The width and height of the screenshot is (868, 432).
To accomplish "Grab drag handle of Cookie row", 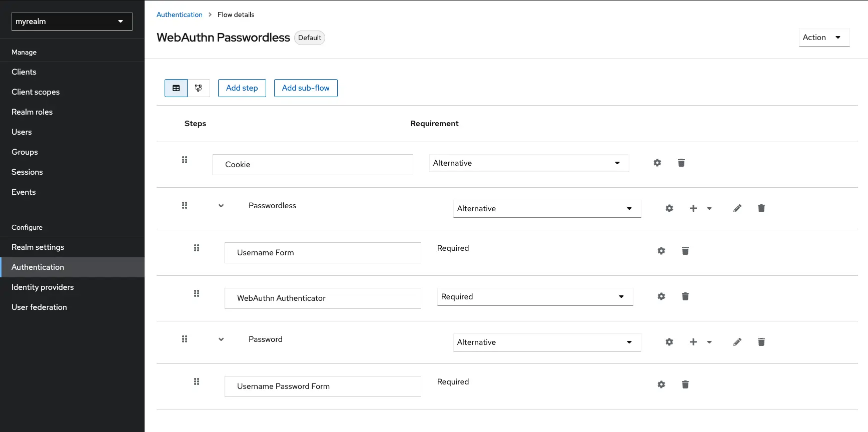I will pos(185,160).
